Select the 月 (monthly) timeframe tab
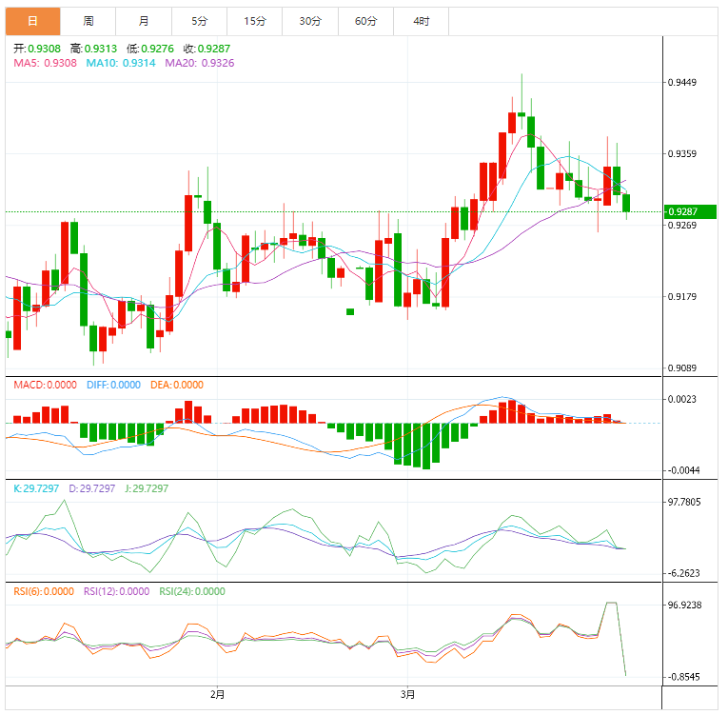The width and height of the screenshot is (728, 715). (144, 20)
